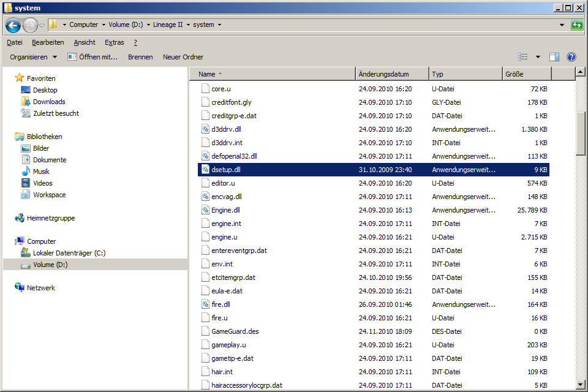Open the Extras menu

[x=114, y=42]
